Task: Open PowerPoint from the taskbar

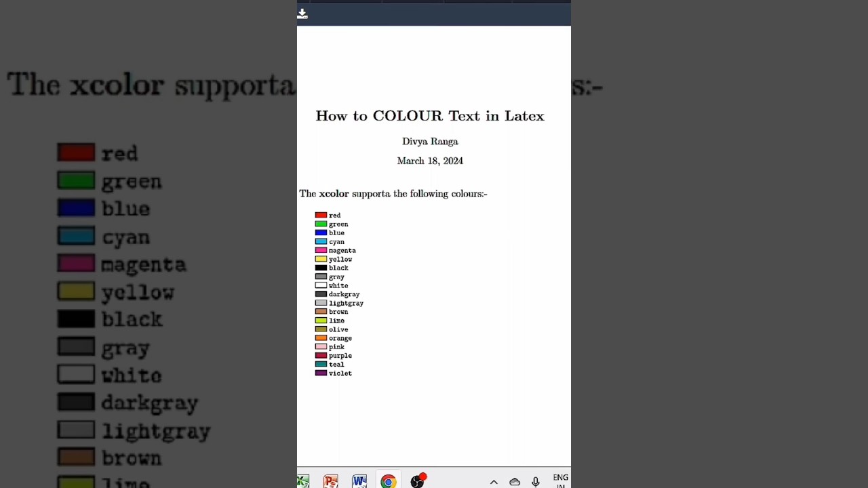Action: point(331,481)
